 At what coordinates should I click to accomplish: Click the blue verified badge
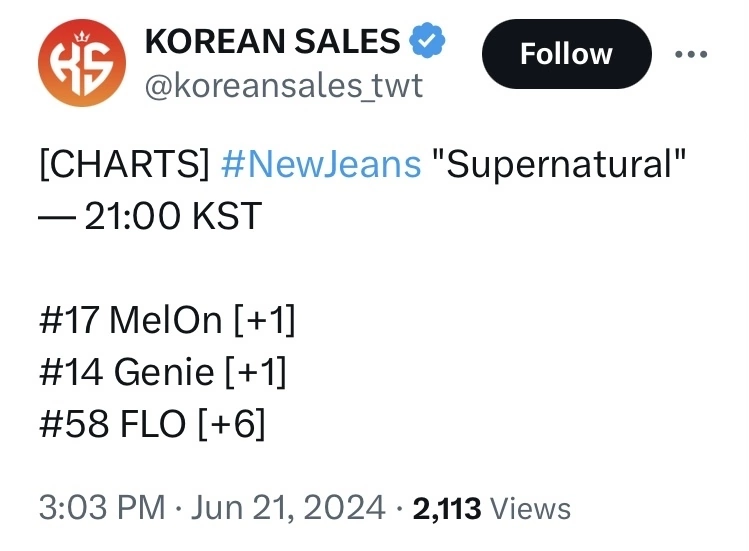427,41
